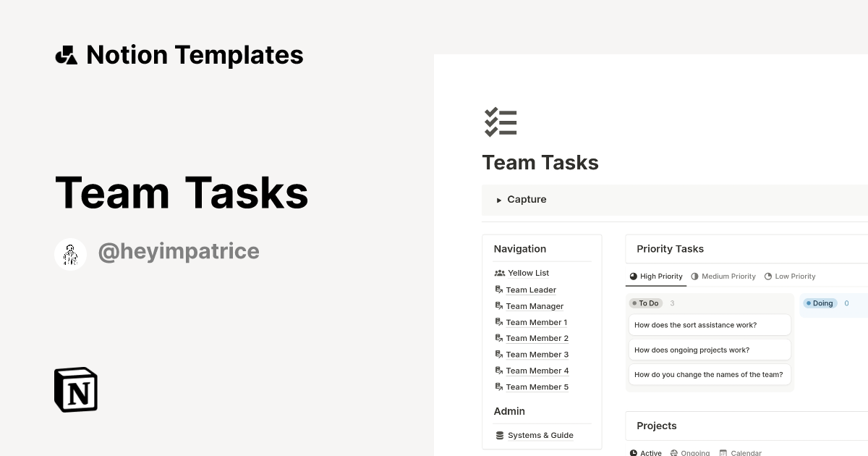Click the Medium Priority half-circle icon
868x456 pixels.
(x=695, y=276)
